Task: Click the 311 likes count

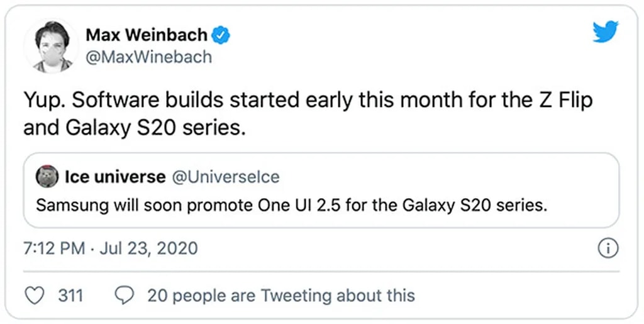Action: (x=70, y=295)
